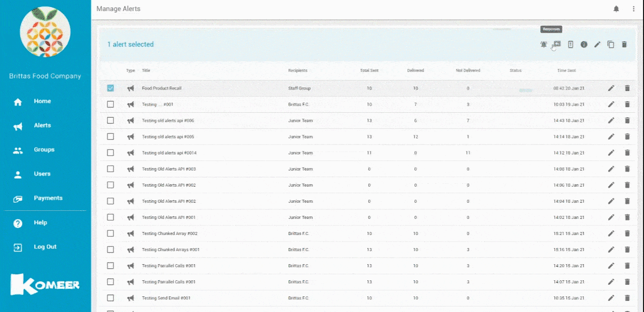This screenshot has width=644, height=312.
Task: Click megaphone type icon of Food Product Recall
Action: pyautogui.click(x=131, y=88)
